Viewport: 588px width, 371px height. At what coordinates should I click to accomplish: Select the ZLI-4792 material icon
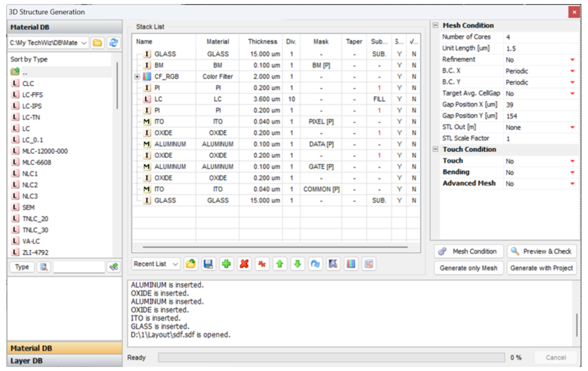(x=16, y=252)
